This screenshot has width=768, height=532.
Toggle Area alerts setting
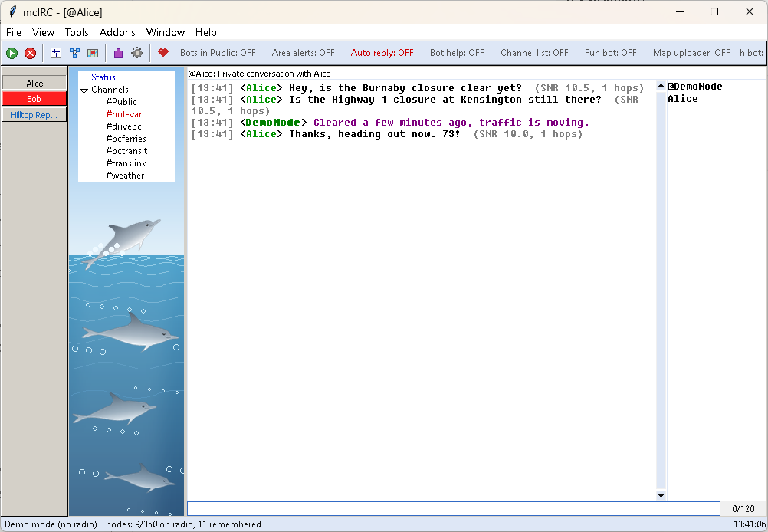click(304, 53)
